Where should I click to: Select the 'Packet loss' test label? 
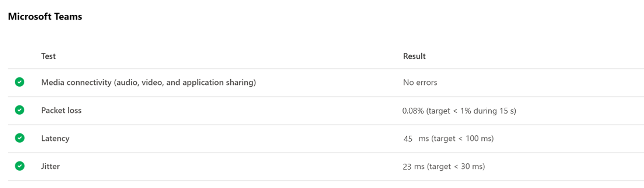click(61, 110)
